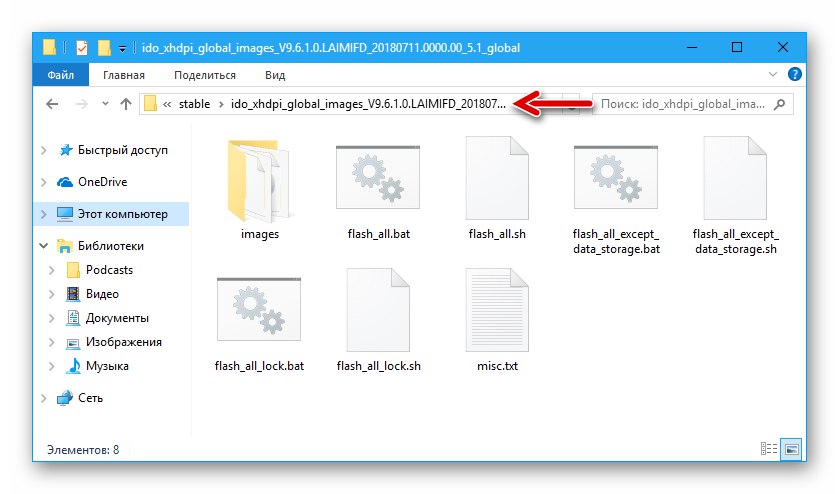This screenshot has width=839, height=494.
Task: Expand the Быстрый доступ tree node
Action: tap(44, 150)
